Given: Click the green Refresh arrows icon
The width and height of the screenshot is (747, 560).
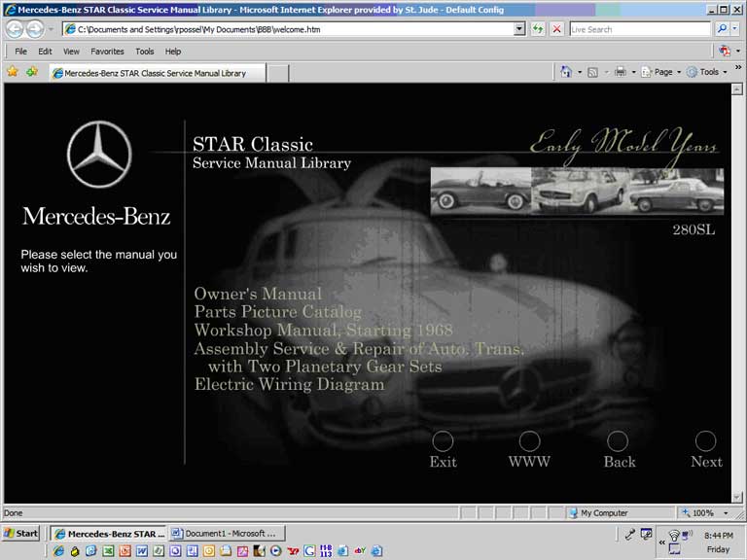Looking at the screenshot, I should [x=538, y=29].
